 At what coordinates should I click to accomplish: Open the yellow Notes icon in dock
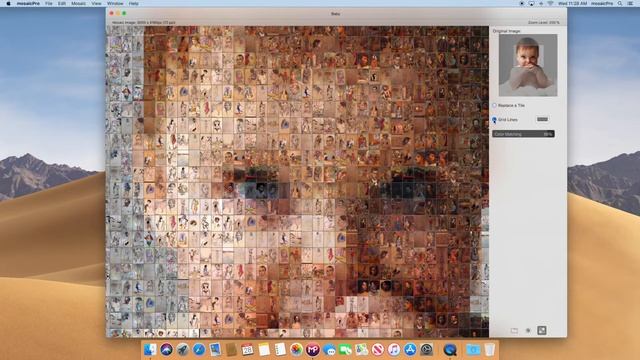click(264, 350)
